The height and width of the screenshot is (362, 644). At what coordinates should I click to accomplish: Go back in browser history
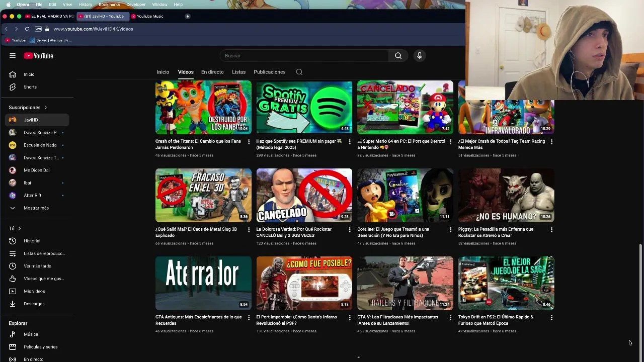coord(6,29)
